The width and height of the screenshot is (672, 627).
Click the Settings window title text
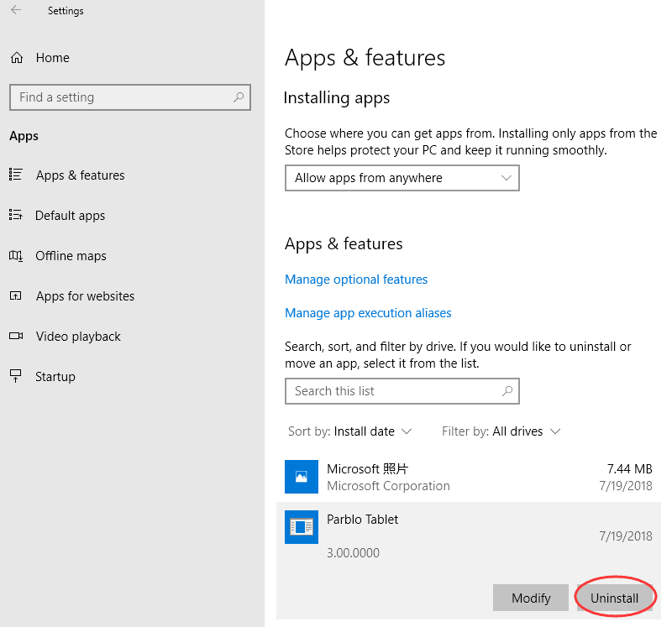tap(66, 11)
